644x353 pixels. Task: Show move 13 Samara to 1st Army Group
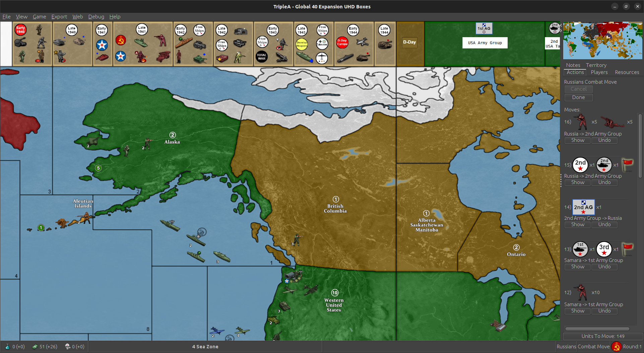click(x=578, y=267)
